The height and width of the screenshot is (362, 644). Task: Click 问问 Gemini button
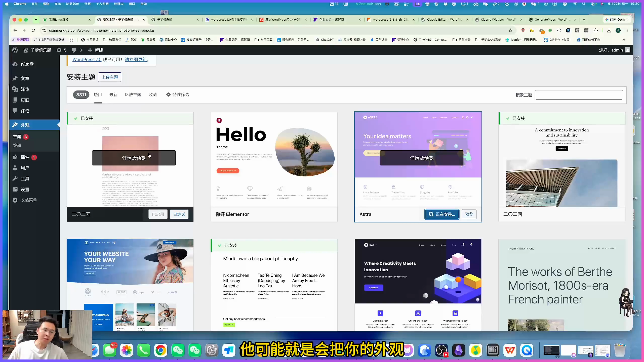tap(617, 20)
